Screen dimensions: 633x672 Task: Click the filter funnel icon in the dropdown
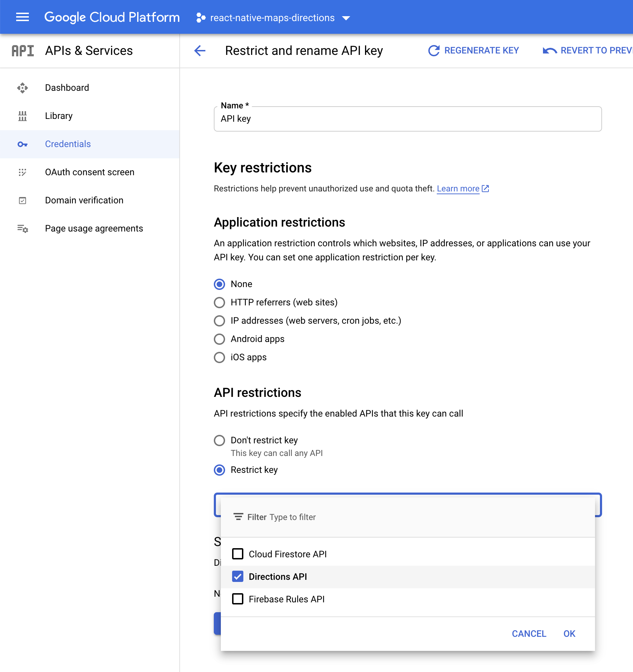[x=238, y=517]
